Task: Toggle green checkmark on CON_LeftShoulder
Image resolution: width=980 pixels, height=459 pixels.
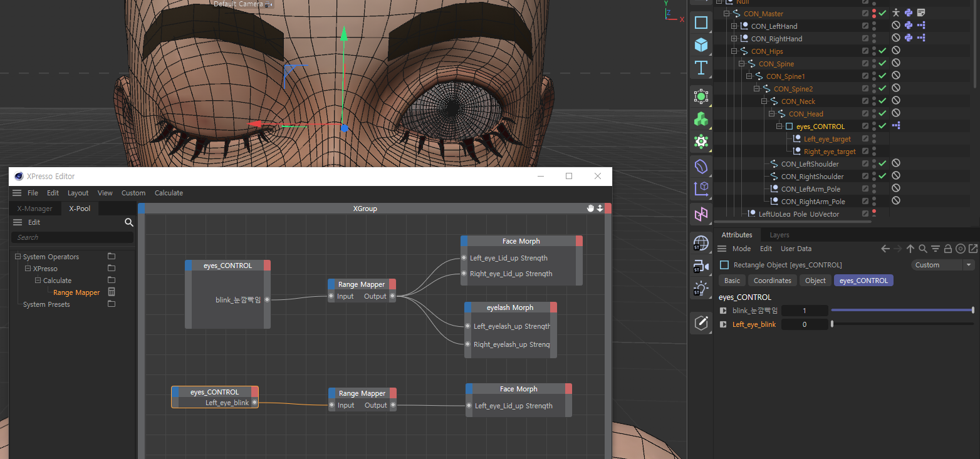Action: 882,163
